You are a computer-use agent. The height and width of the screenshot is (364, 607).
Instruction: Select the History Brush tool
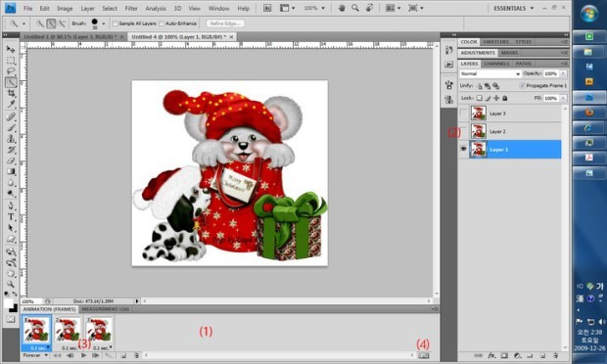coord(11,150)
